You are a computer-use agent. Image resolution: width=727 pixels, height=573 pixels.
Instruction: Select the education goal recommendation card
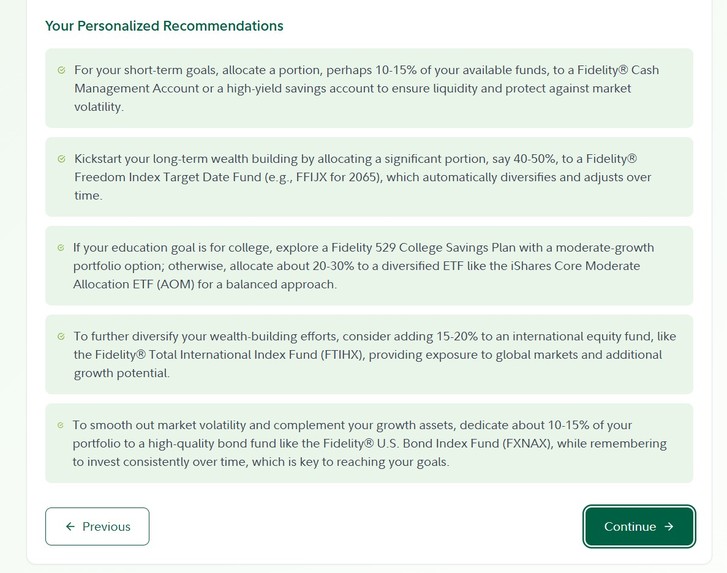point(369,266)
